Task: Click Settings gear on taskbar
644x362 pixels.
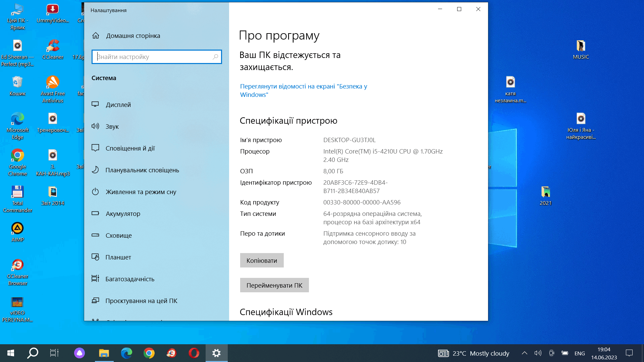Action: pos(217,353)
